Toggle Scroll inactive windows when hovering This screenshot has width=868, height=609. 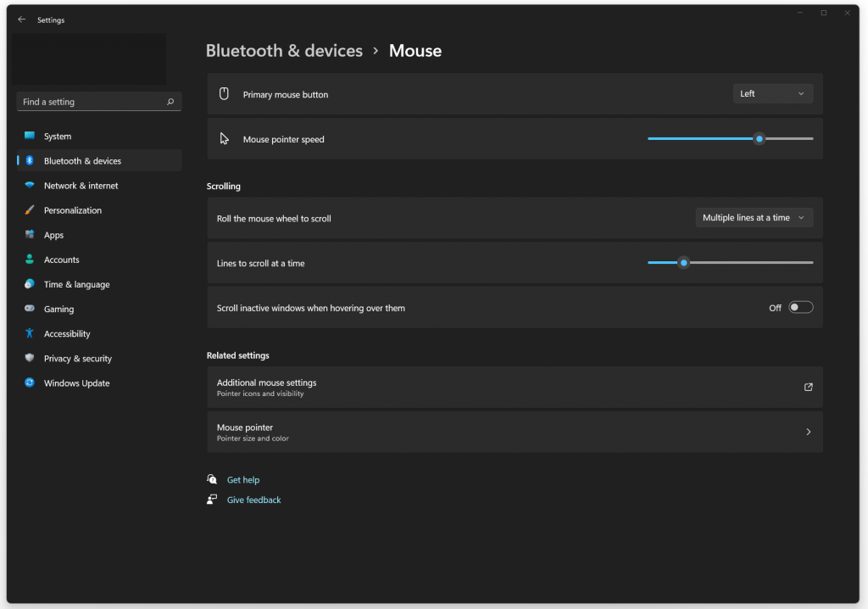tap(800, 307)
